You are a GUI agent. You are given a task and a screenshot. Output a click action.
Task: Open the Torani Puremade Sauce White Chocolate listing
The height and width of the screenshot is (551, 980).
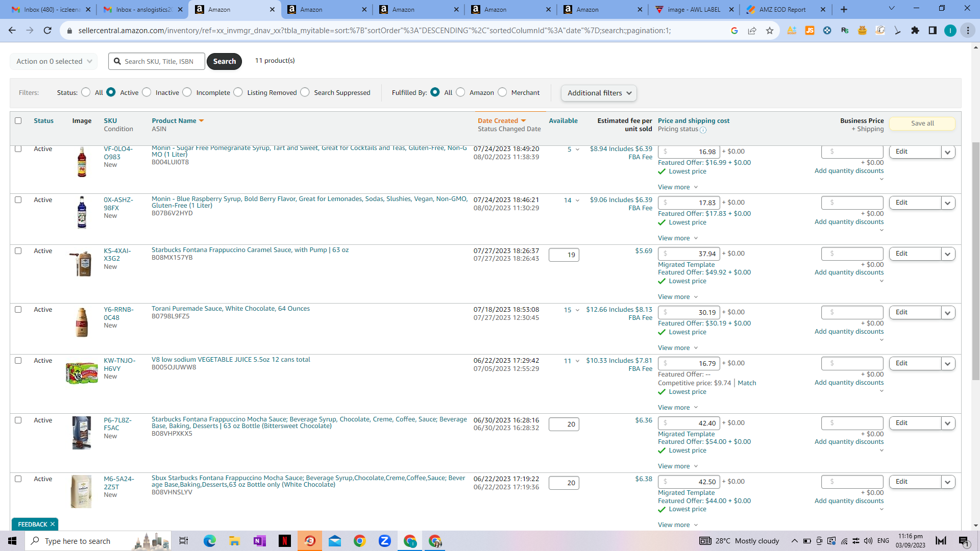(231, 309)
